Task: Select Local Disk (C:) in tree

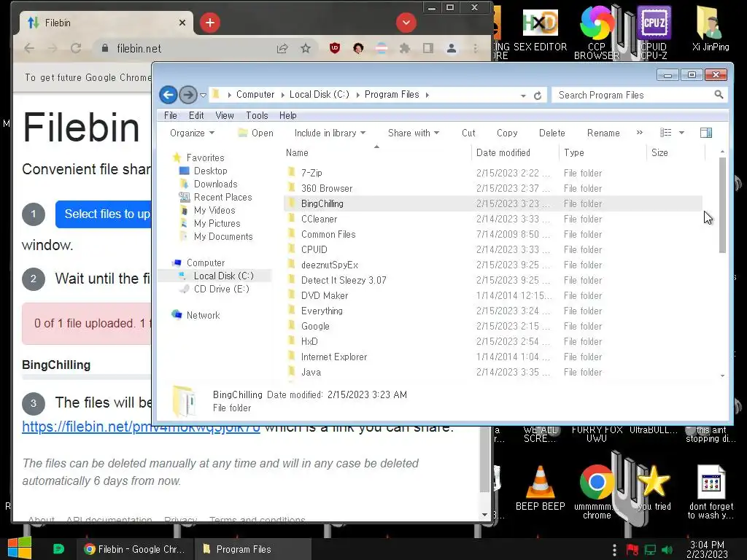Action: pyautogui.click(x=217, y=276)
